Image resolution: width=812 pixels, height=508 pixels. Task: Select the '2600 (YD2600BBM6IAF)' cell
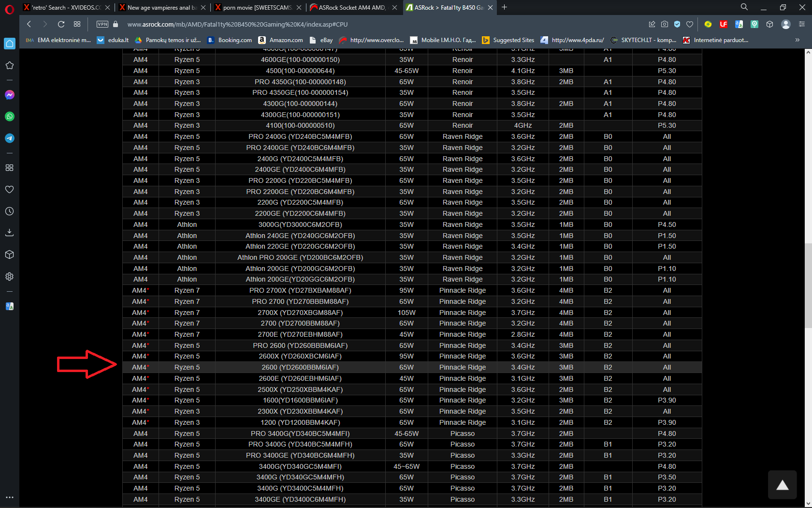(x=300, y=367)
